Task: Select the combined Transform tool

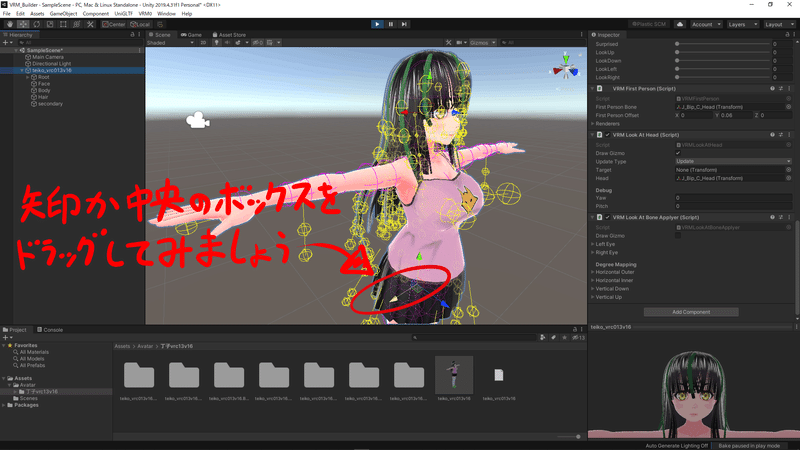Action: pyautogui.click(x=77, y=24)
